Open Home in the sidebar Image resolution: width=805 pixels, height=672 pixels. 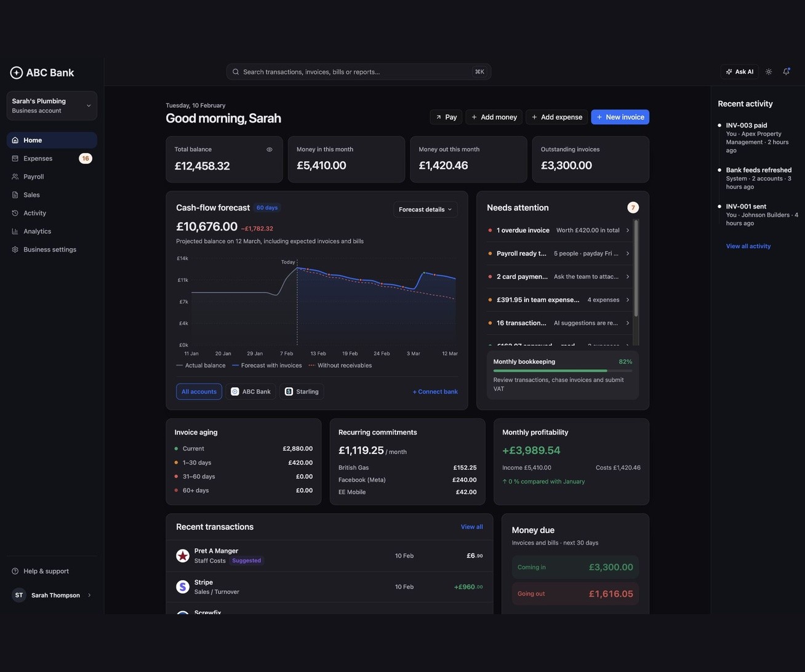tap(52, 140)
